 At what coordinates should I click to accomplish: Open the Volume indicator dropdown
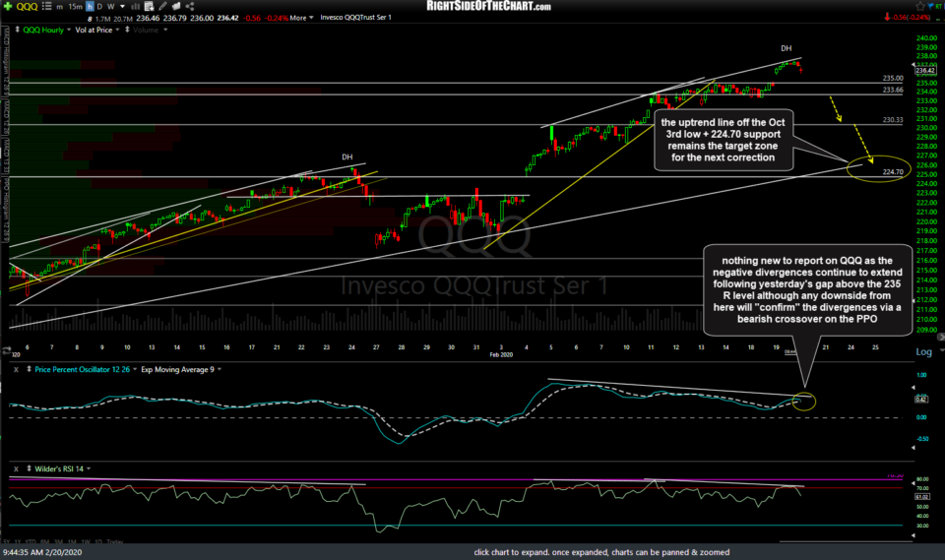[x=165, y=30]
